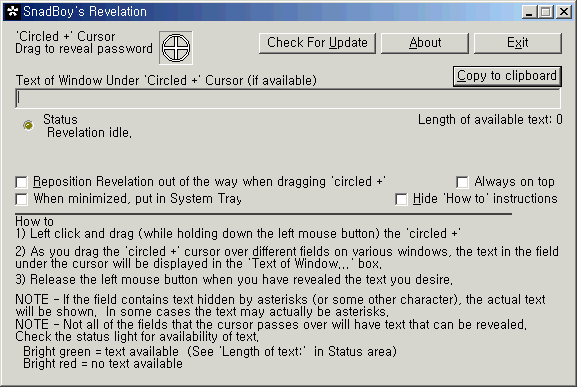This screenshot has height=387, width=577.
Task: Click the status light indicator
Action: [28, 125]
